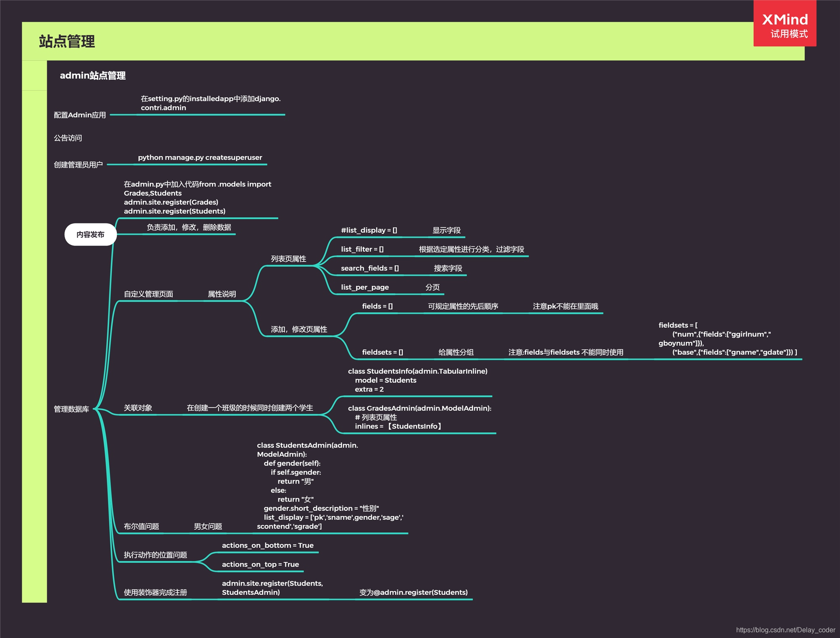Select the search_fields = [] node
Screen dimensions: 840x638
pyautogui.click(x=370, y=268)
